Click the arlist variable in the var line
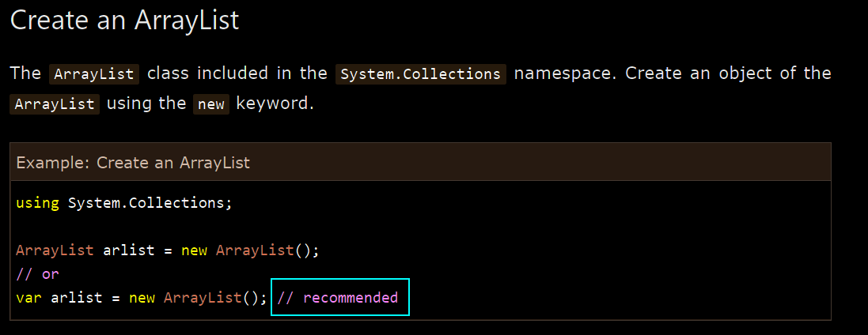Viewport: 868px width, 335px height. [77, 297]
